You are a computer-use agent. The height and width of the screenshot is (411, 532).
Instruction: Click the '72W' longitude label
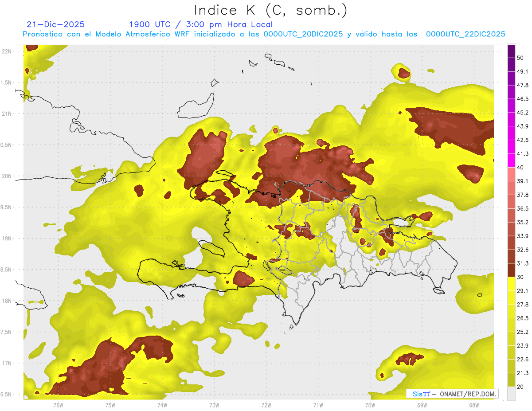(x=266, y=405)
